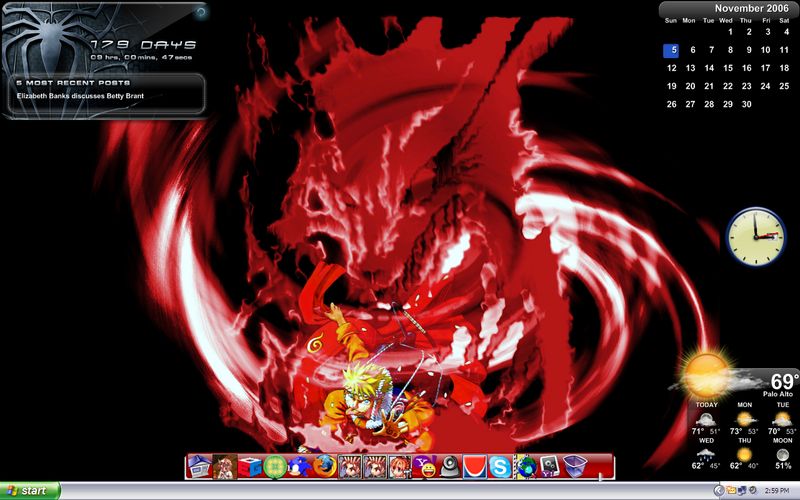
Task: Click the yellow tray icon in taskbar
Action: point(731,491)
